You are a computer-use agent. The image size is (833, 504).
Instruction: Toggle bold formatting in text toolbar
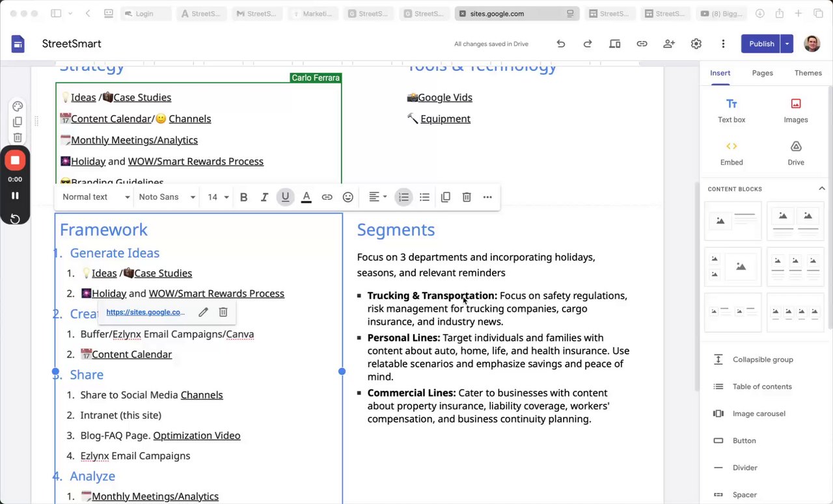[243, 197]
